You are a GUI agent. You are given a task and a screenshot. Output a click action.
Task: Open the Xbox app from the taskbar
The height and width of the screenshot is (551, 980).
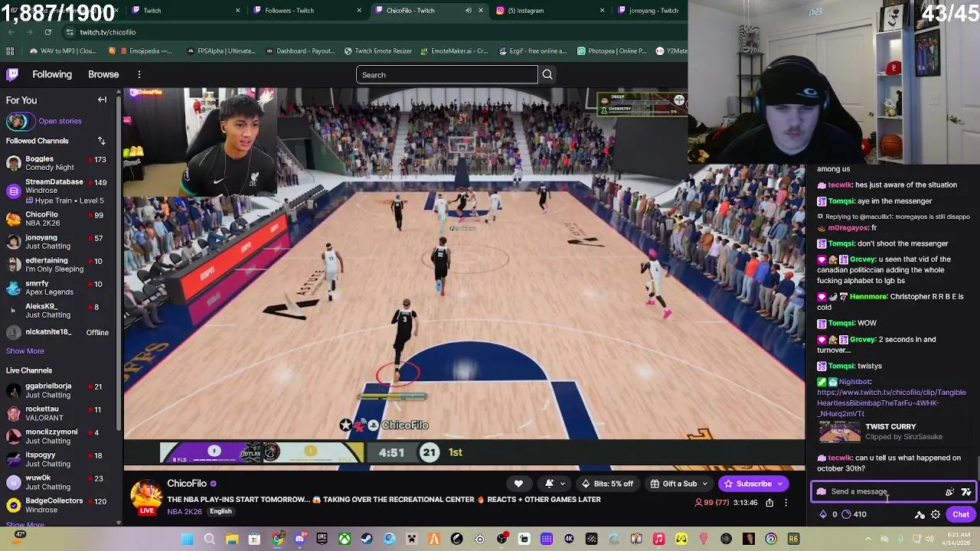345,539
